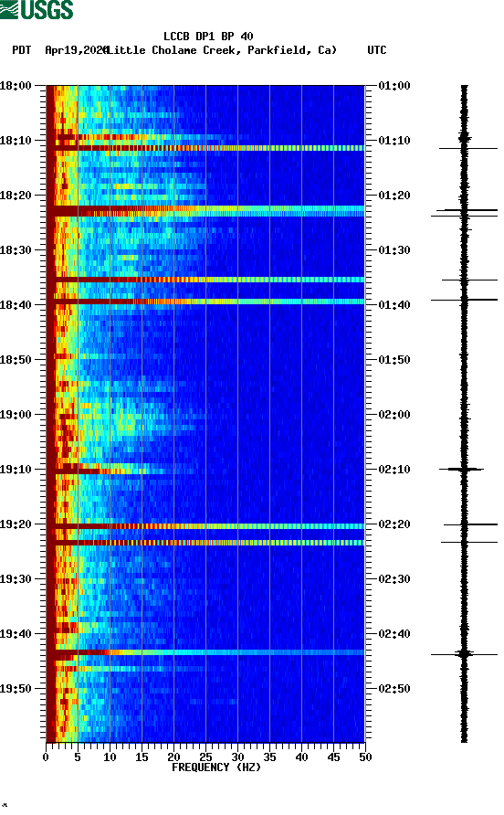504x815 pixels.
Task: Click the 19:30 PDT time label
Action: 16,579
